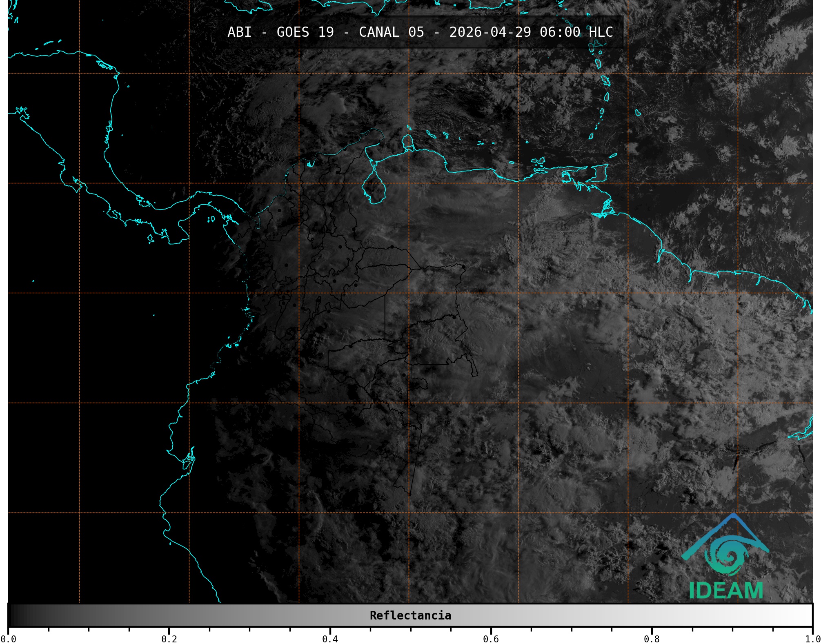Click the date 2026-04-29 in title
Viewport: 821px width, 644px height.
(x=490, y=32)
